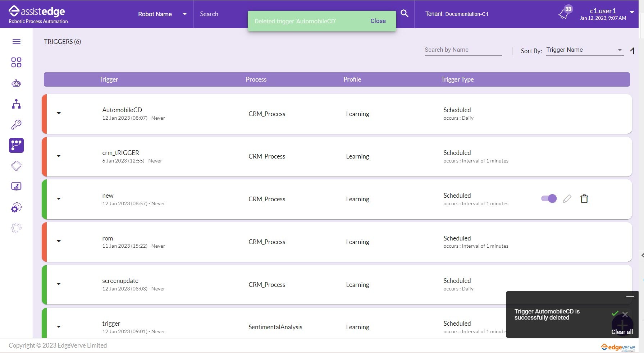Screen dimensions: 644x353
Task: Expand the crm_tRIGGER row details
Action: [59, 156]
